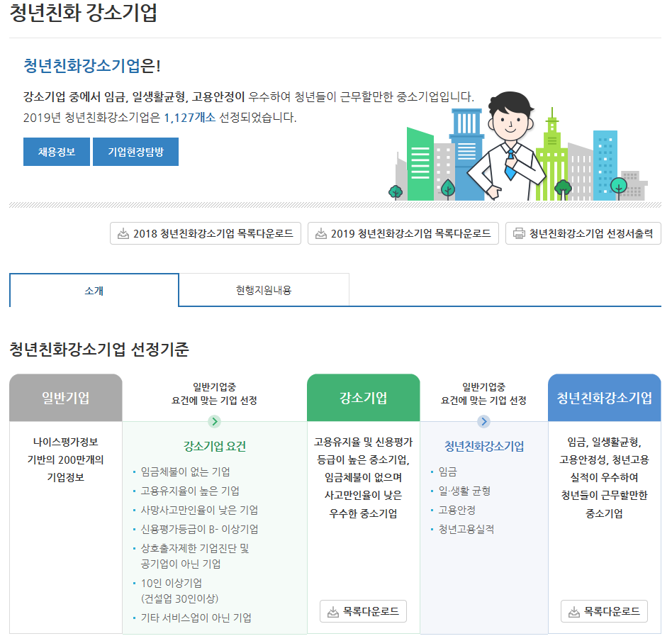Click the green arrow circle above 강소기업 요건

tap(215, 422)
